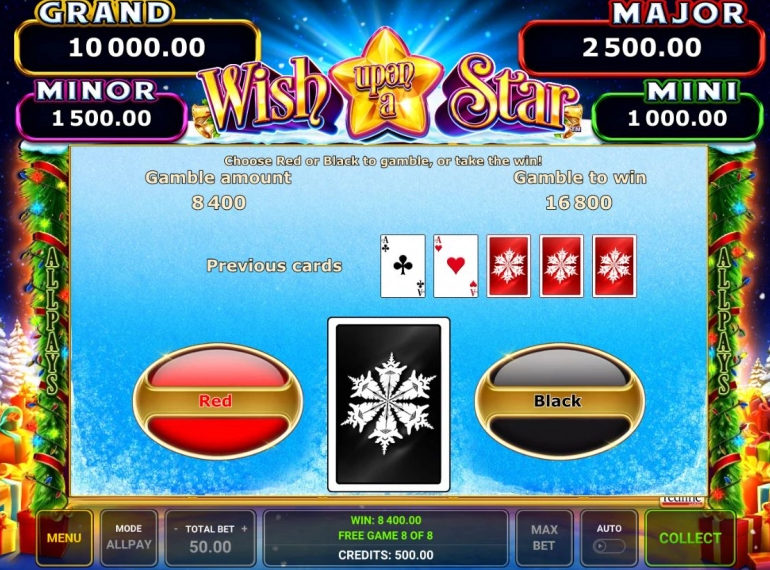This screenshot has height=570, width=770.
Task: Click the fourth previous card back
Action: pos(561,266)
